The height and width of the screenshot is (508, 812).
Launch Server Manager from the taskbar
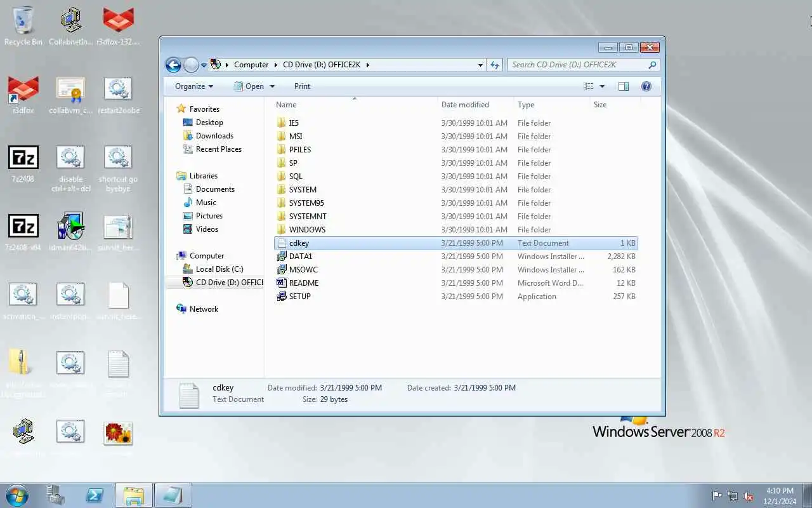tap(56, 495)
